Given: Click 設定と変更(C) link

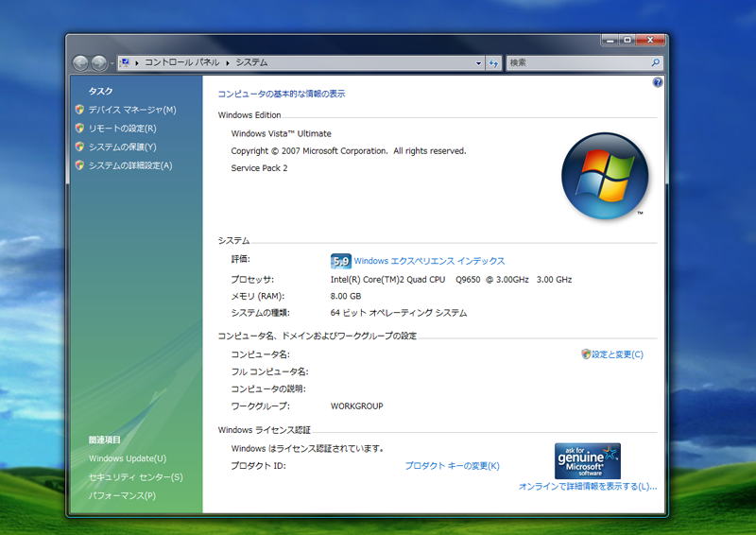Looking at the screenshot, I should (618, 354).
